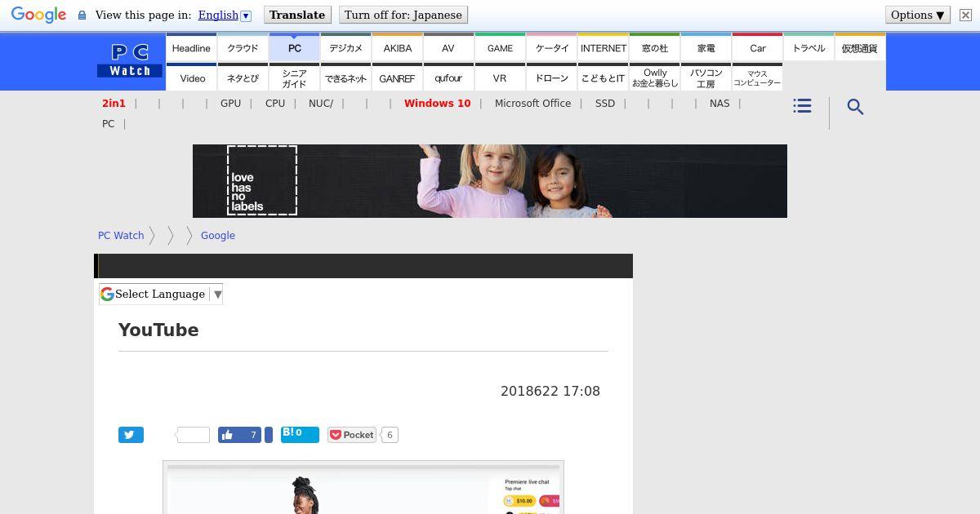Image resolution: width=980 pixels, height=514 pixels.
Task: Open the Car tab
Action: 758,48
